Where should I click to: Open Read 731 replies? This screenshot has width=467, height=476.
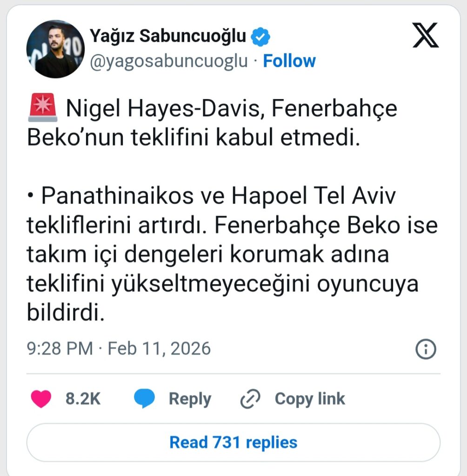(x=233, y=442)
